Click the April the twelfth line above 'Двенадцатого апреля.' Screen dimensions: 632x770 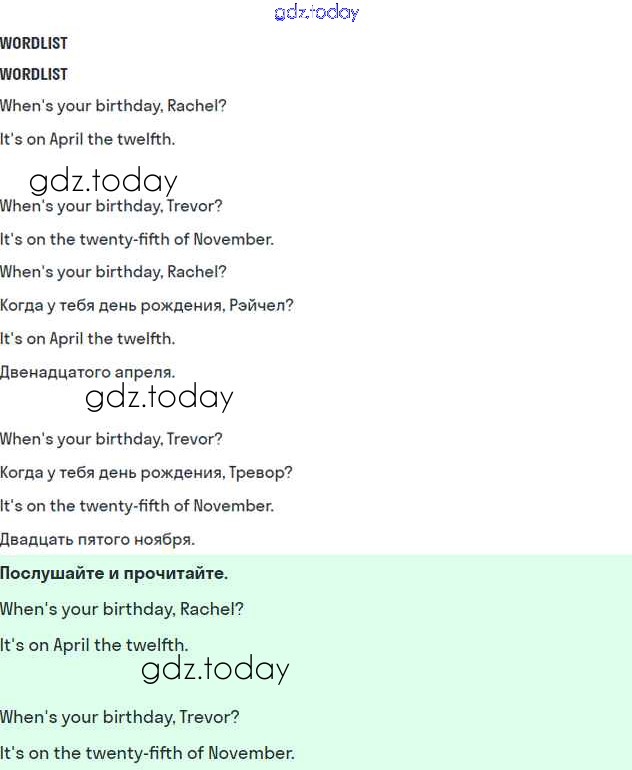tap(88, 339)
